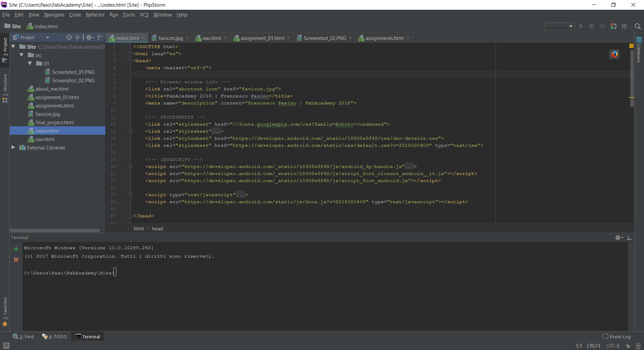
Task: Open the Tools menu
Action: (128, 14)
